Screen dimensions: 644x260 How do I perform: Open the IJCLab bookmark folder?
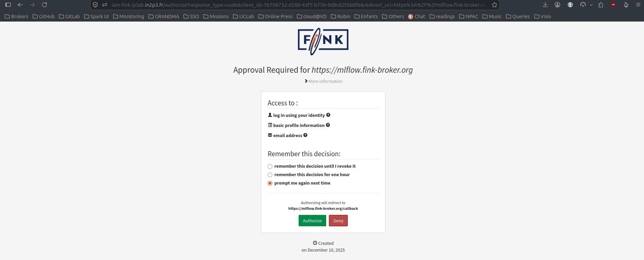point(243,17)
